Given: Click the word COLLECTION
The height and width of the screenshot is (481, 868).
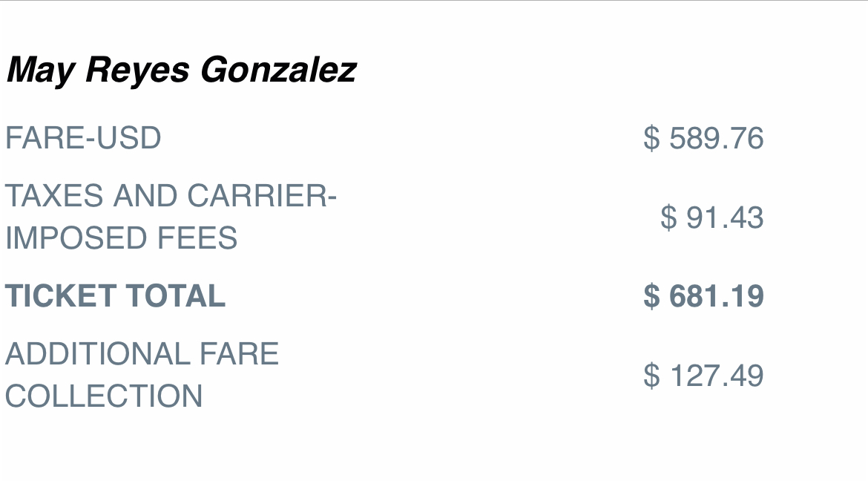Looking at the screenshot, I should [104, 396].
